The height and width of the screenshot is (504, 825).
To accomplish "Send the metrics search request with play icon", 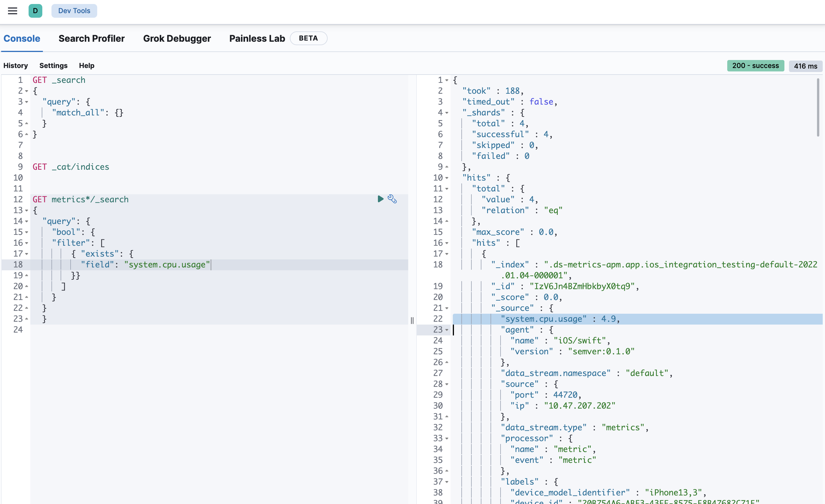I will point(380,199).
